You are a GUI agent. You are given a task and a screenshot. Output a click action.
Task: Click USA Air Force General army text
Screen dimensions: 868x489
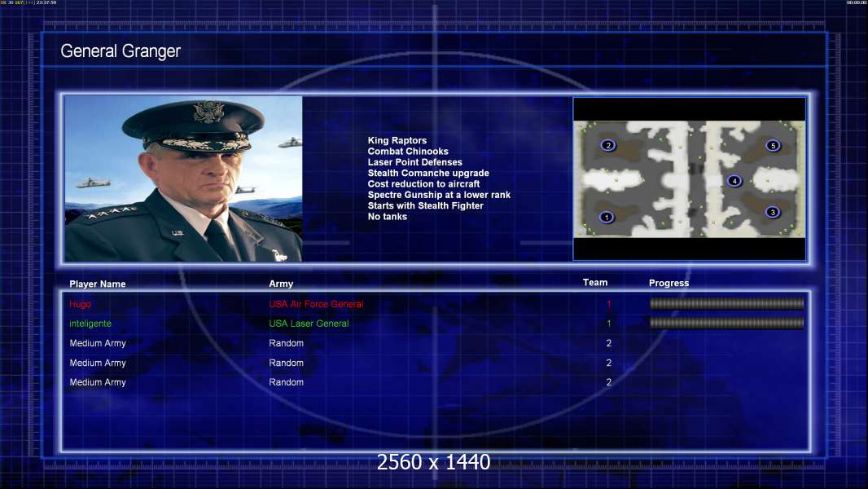point(316,304)
